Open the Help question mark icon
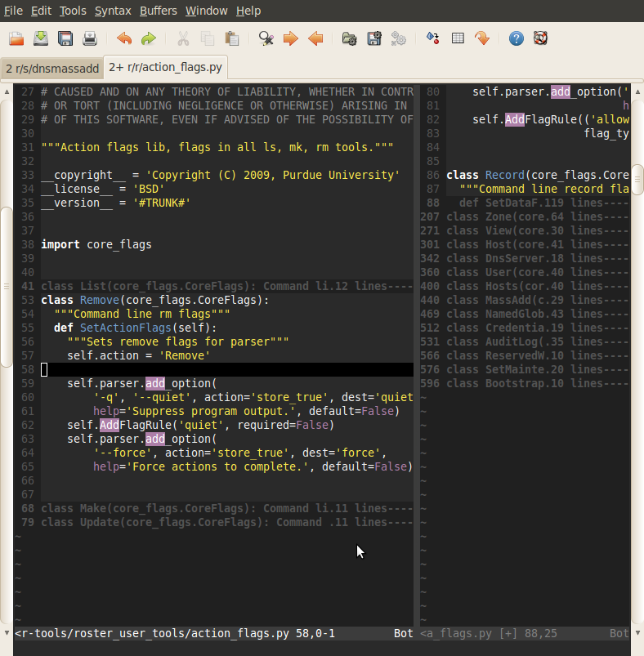The image size is (644, 656). [517, 38]
